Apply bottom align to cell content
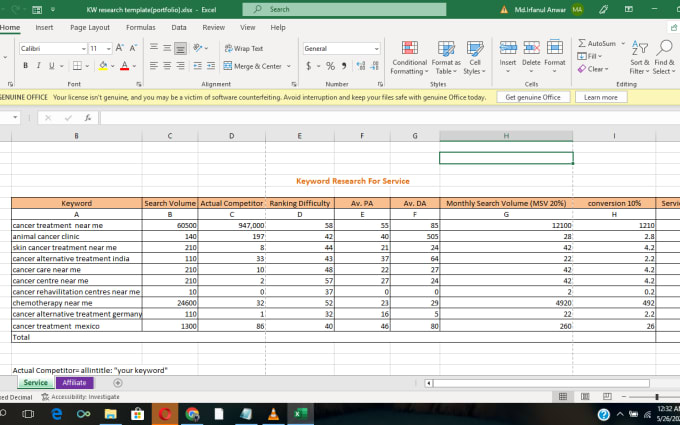Image resolution: width=680 pixels, height=425 pixels. (180, 48)
